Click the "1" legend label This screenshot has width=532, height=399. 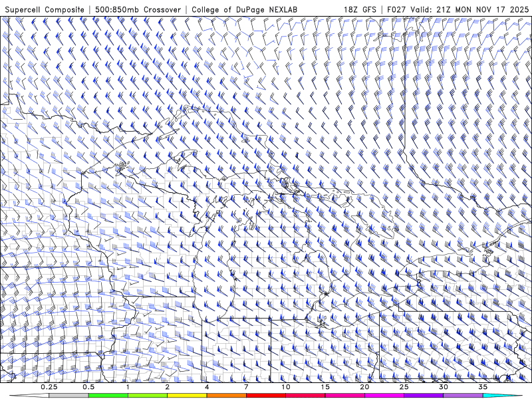[128, 387]
